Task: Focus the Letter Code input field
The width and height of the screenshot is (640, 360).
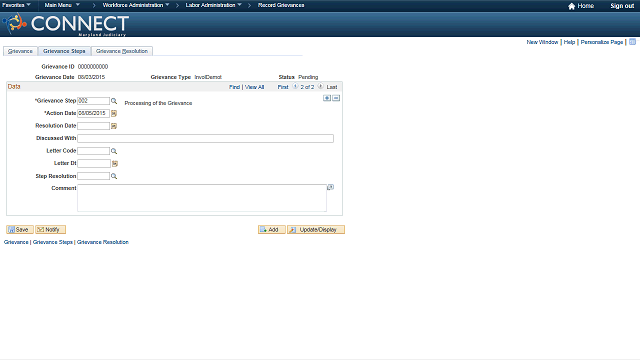Action: 93,151
